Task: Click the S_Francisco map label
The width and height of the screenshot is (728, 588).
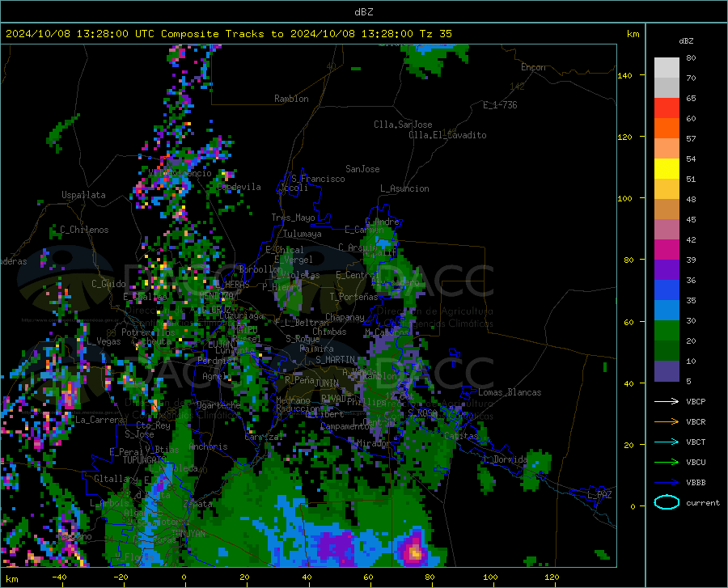Action: (319, 179)
